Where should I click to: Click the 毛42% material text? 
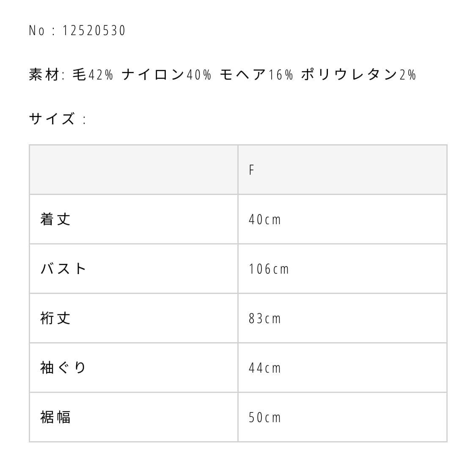click(93, 75)
